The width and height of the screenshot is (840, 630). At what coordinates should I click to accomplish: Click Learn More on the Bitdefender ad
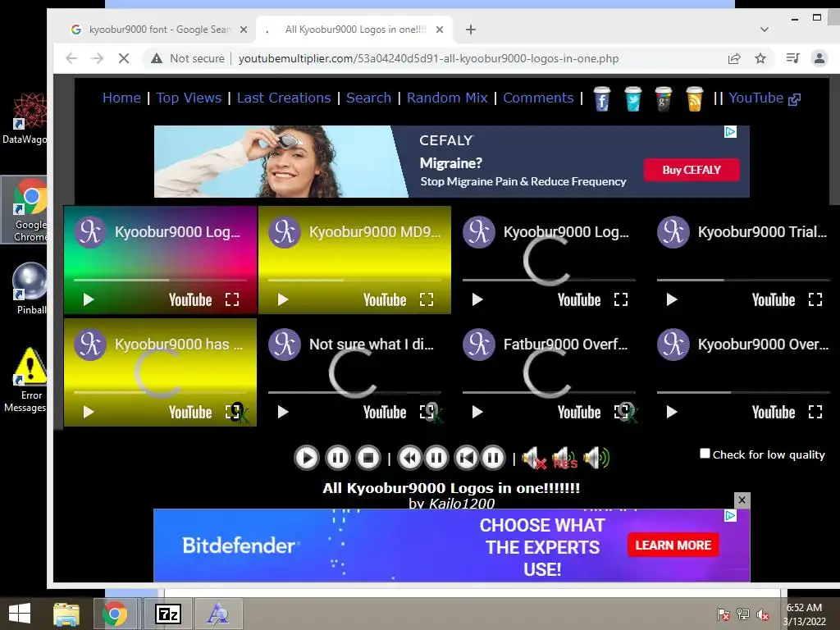[x=673, y=546]
